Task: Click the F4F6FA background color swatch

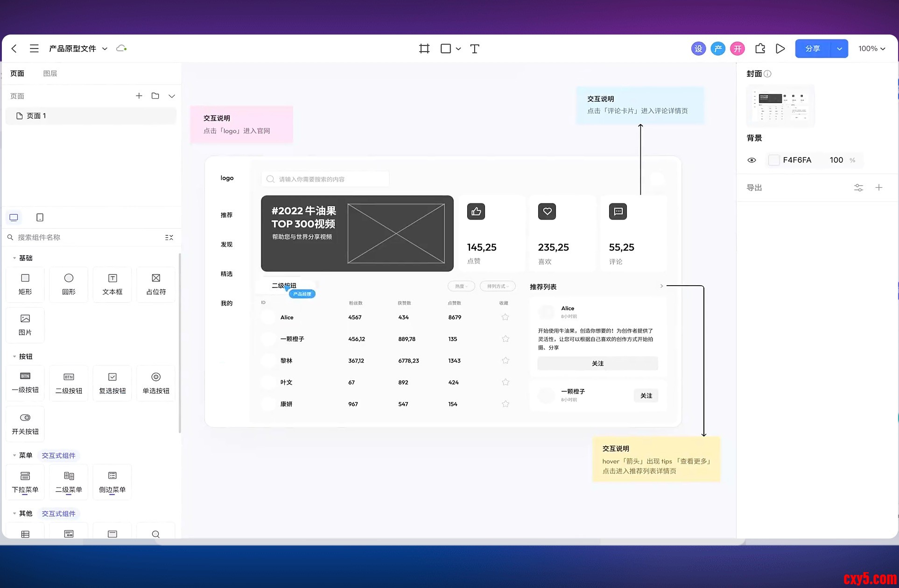Action: (773, 160)
